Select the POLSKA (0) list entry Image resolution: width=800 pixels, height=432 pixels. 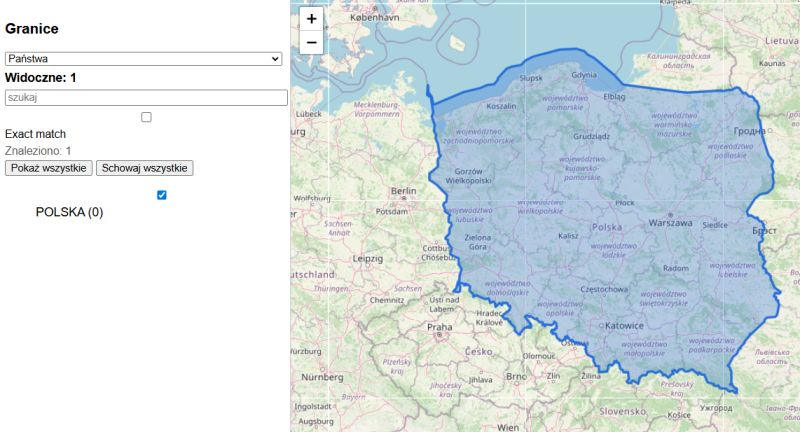click(x=69, y=212)
